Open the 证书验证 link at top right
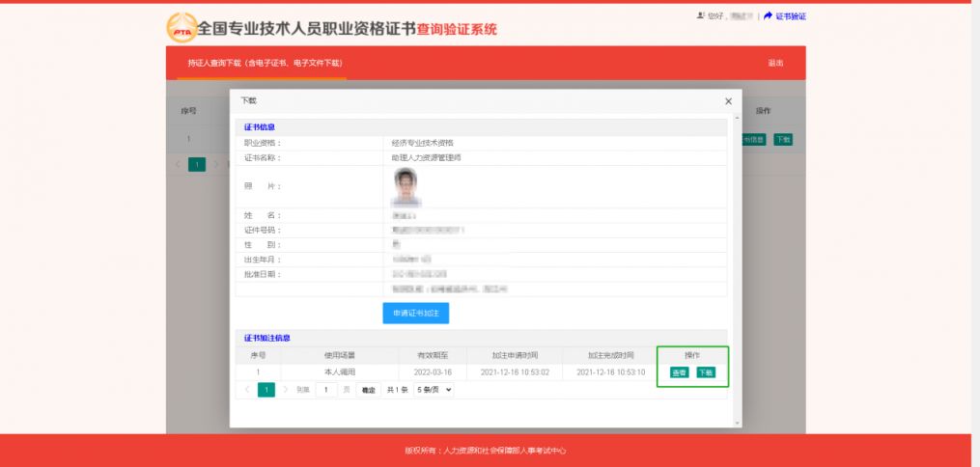The width and height of the screenshot is (980, 467). (x=785, y=16)
